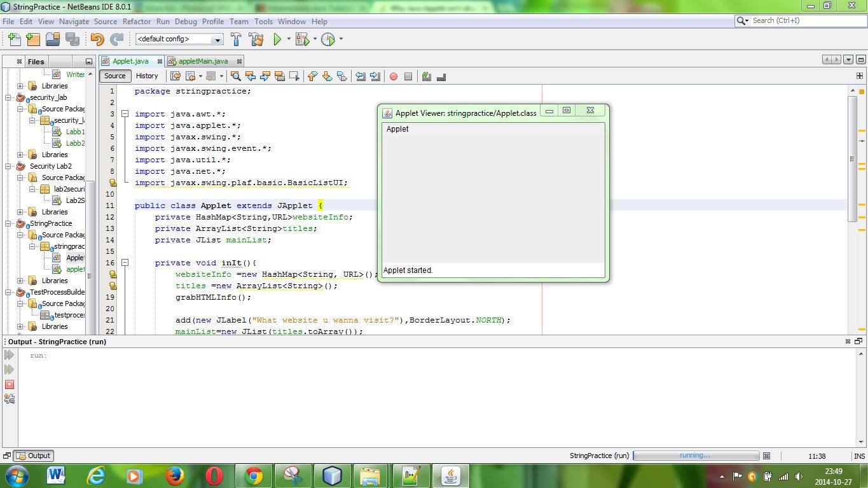The width and height of the screenshot is (868, 488).
Task: Comment the selected lines icon
Action: tap(427, 76)
